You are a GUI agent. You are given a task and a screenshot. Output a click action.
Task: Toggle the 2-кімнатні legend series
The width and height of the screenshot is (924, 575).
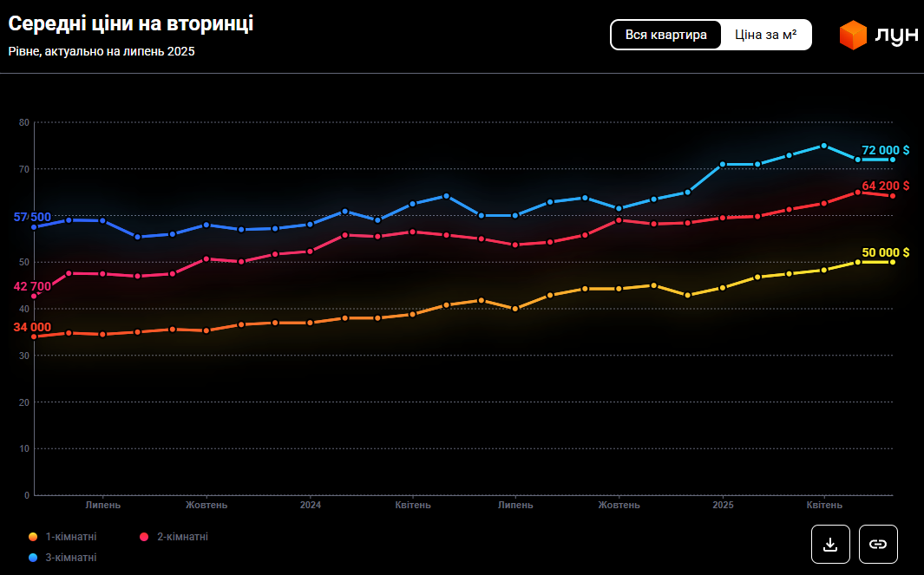click(x=182, y=537)
